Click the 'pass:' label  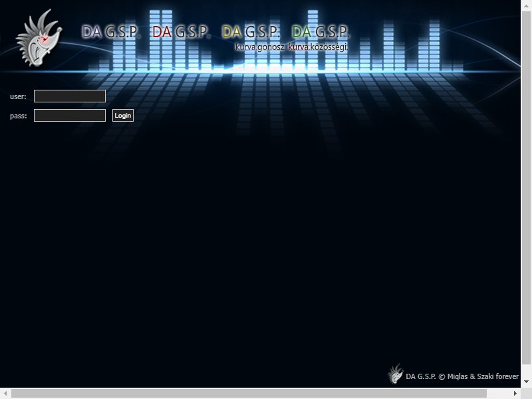click(19, 116)
